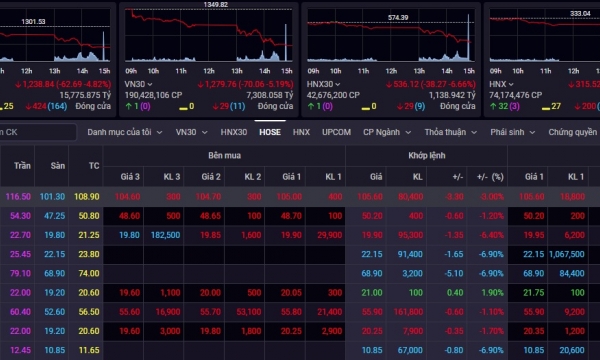Open the HNX chart showing 333.04
This screenshot has width=600, height=360.
545,35
